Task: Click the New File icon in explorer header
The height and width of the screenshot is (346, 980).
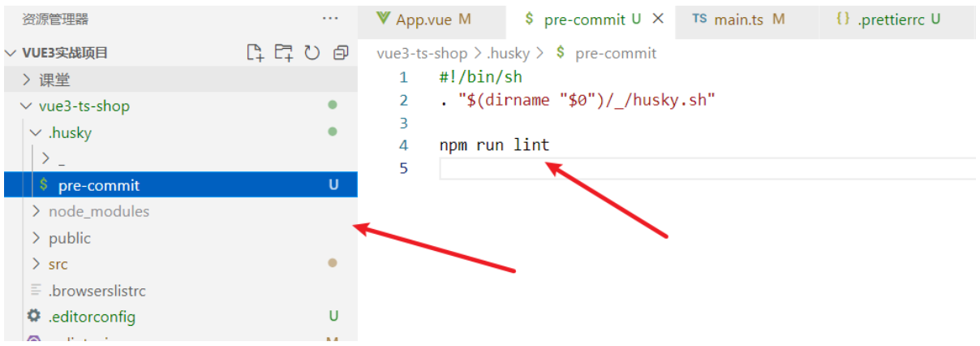Action: click(256, 53)
